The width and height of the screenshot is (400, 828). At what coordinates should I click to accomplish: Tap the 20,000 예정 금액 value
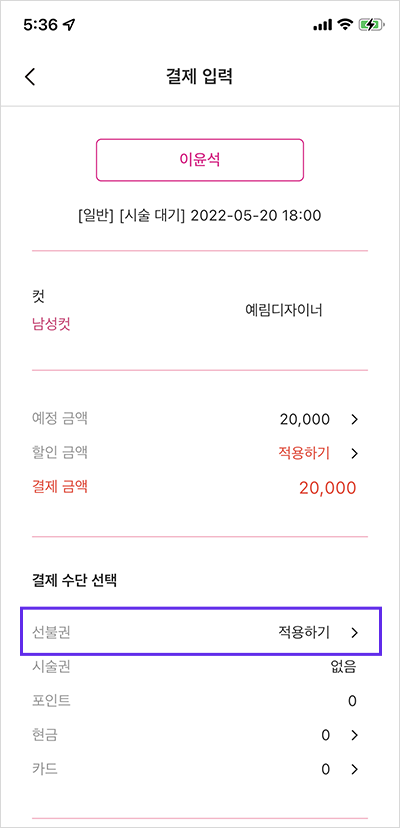305,420
